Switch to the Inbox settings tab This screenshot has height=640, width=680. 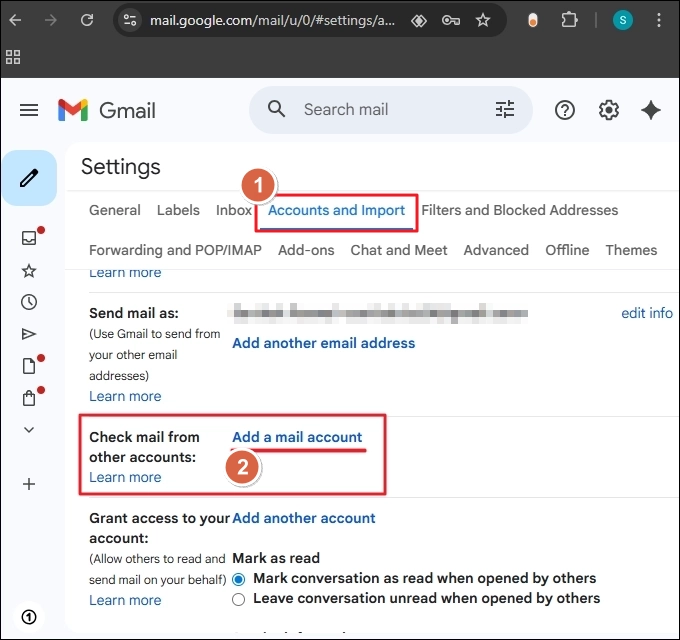point(234,210)
